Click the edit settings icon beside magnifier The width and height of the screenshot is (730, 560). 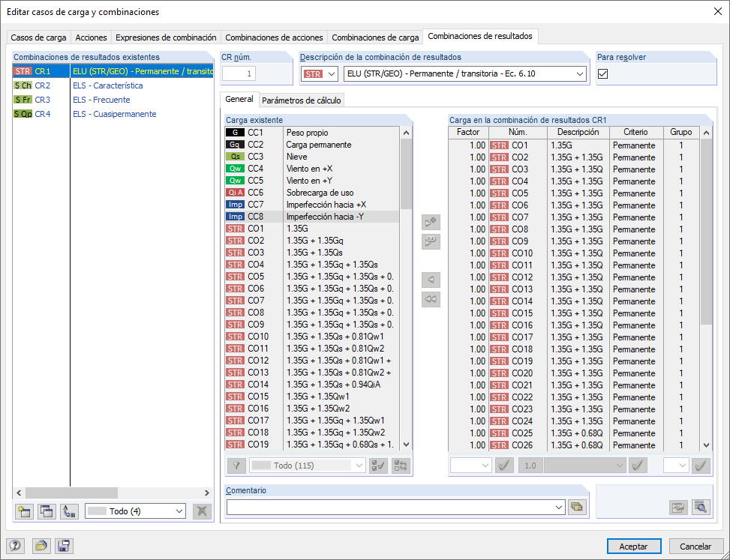coord(679,507)
